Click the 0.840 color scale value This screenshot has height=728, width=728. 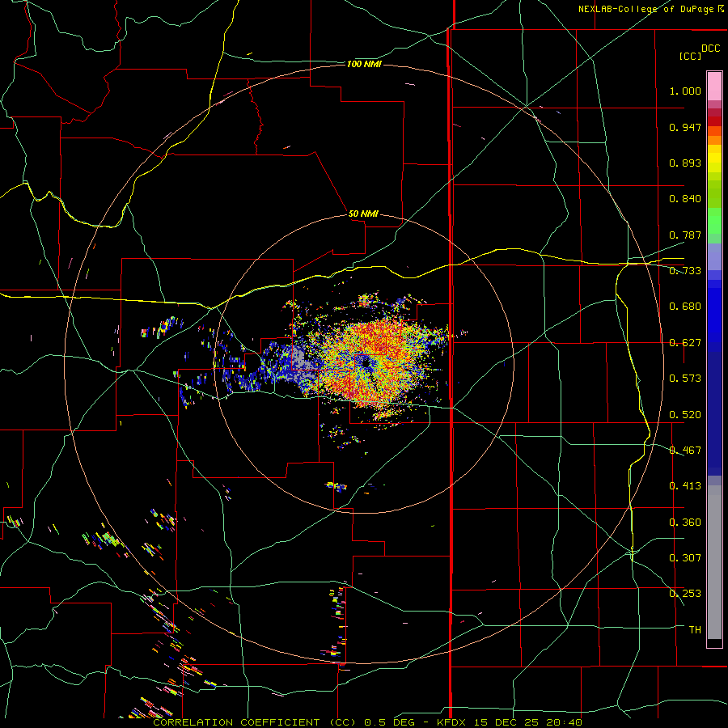click(x=685, y=199)
